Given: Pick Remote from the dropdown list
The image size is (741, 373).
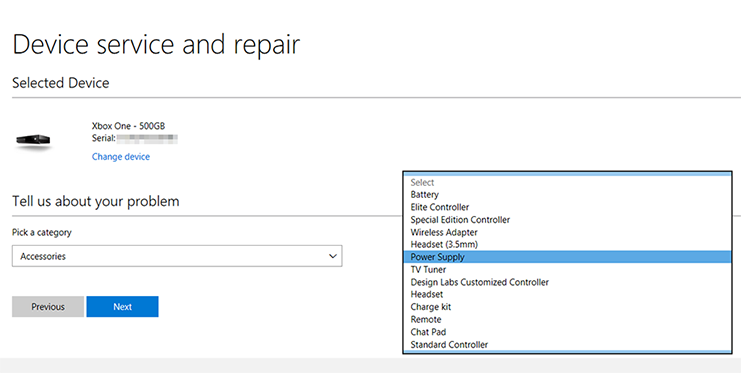Looking at the screenshot, I should [567, 319].
